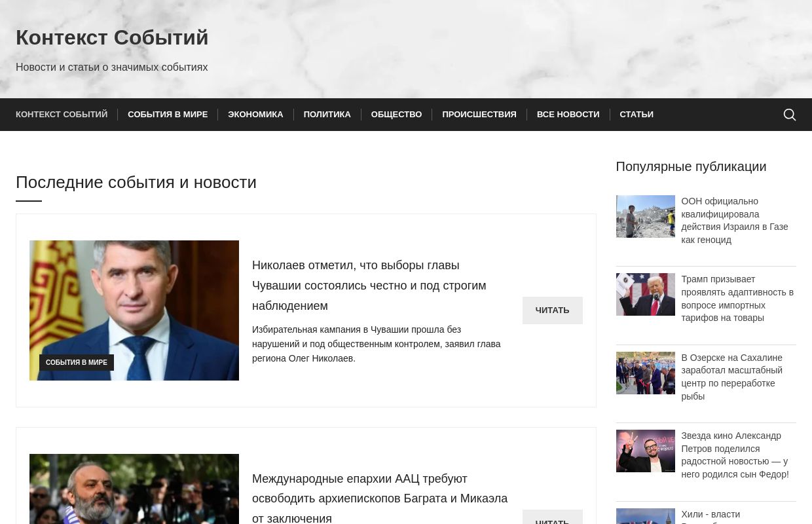Navigate to Происшествия section
Viewport: 812px width, 524px height.
pyautogui.click(x=479, y=115)
